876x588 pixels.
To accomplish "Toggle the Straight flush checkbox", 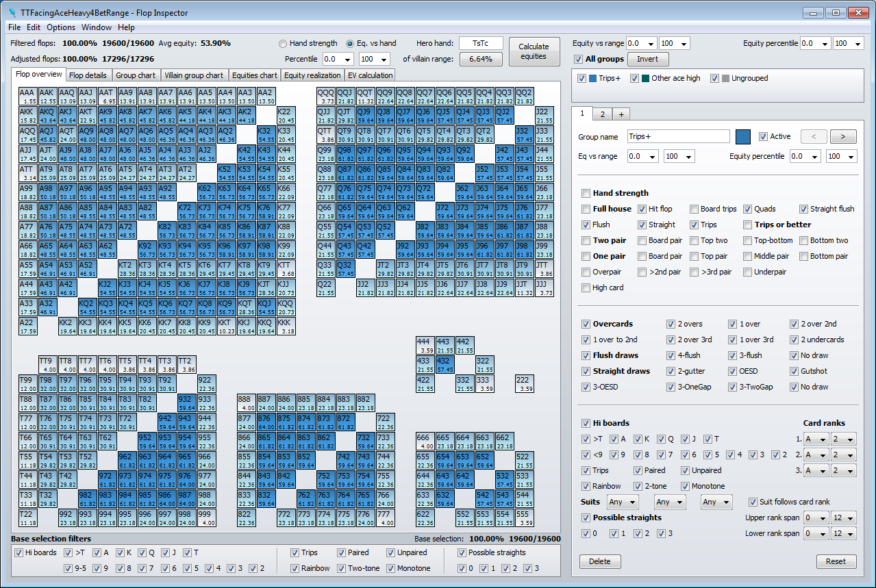I will [x=803, y=209].
